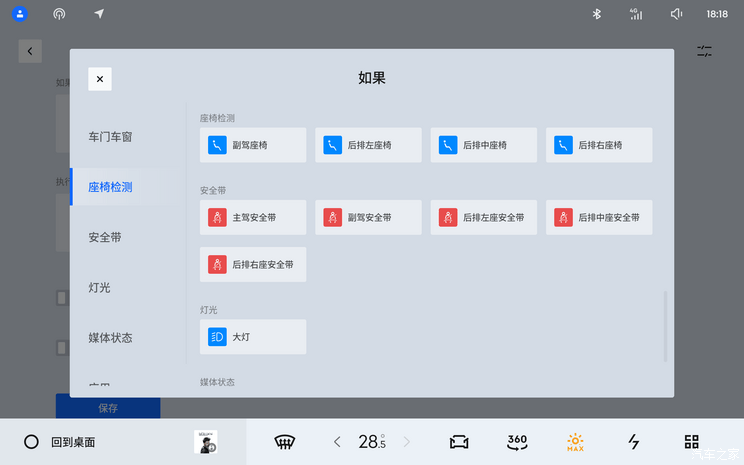Open the 安全带 sidebar category
744x465 pixels.
click(x=105, y=237)
